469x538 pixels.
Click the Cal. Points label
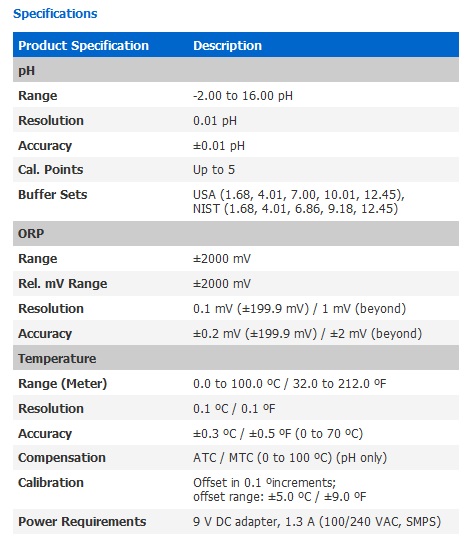pyautogui.click(x=51, y=169)
